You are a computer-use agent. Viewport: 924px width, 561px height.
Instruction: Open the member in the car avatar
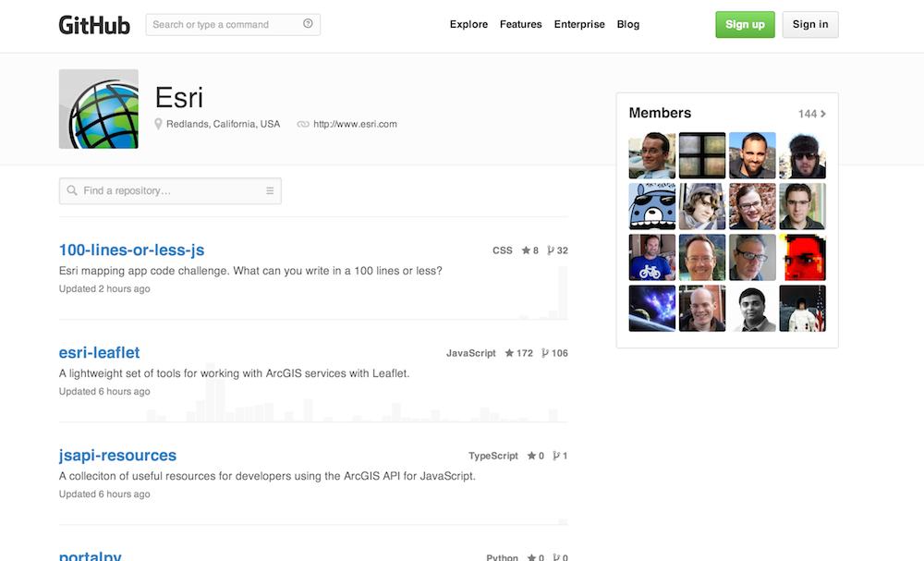652,155
